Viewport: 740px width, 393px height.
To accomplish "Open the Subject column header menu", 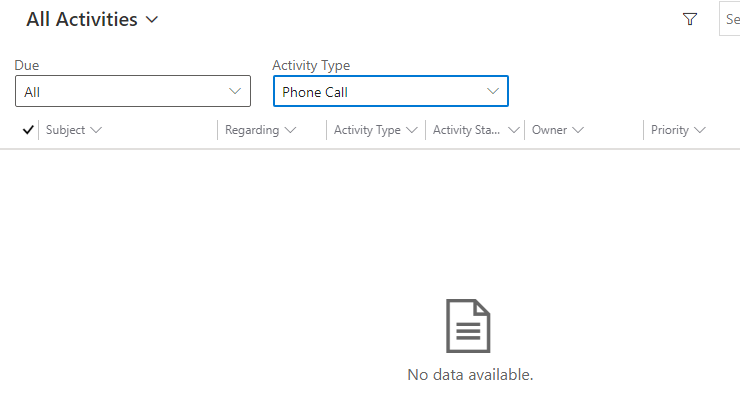I will (x=74, y=130).
